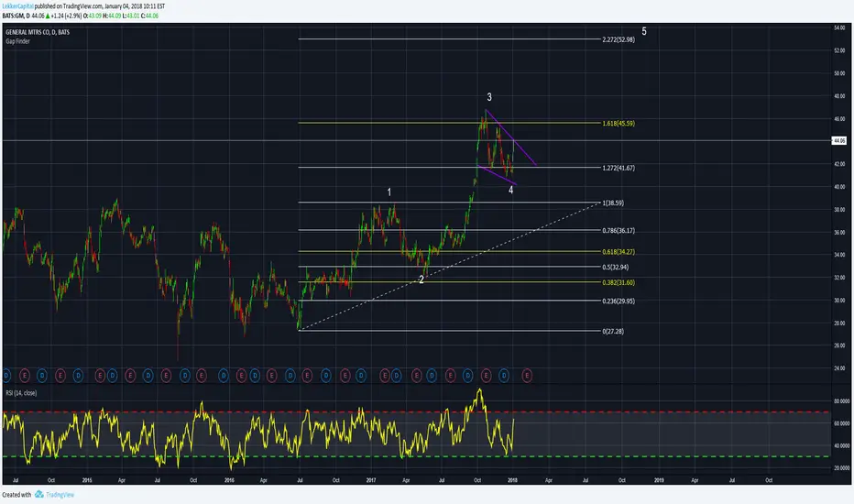Click the 54.00 price axis label
The image size is (854, 504).
click(840, 27)
